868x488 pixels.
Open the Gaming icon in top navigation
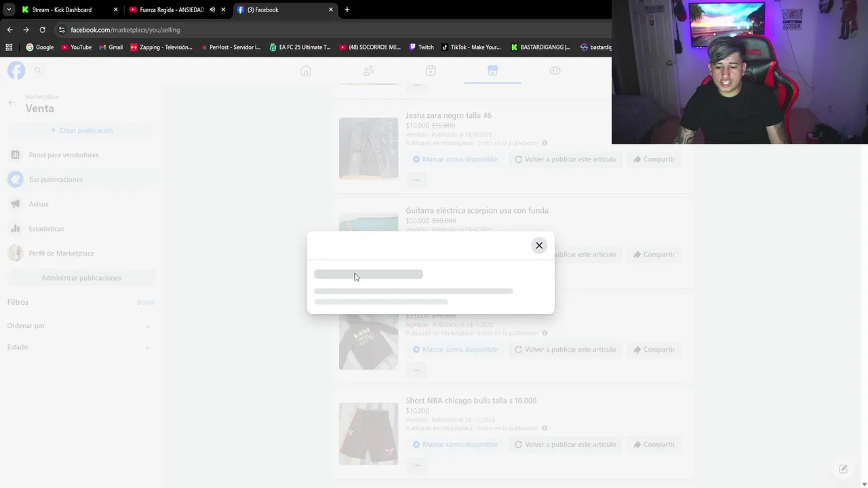point(555,70)
